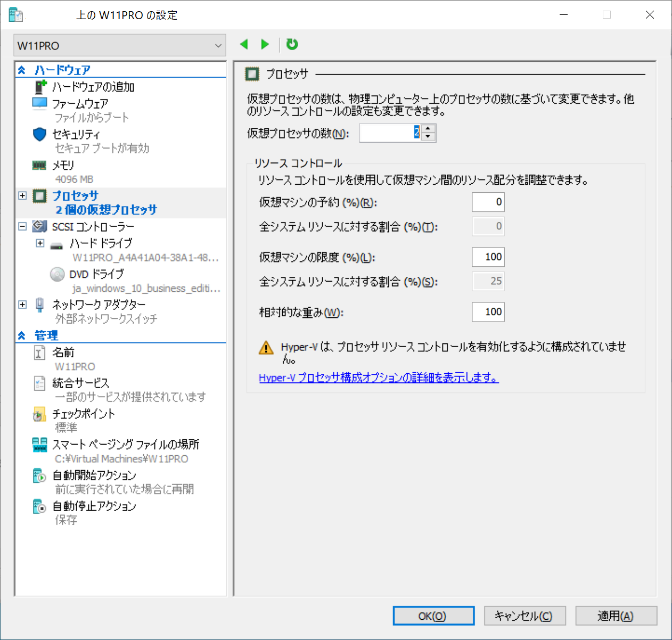The image size is (672, 640).
Task: Select ハードウェアの追加 in the tree
Action: pos(93,87)
